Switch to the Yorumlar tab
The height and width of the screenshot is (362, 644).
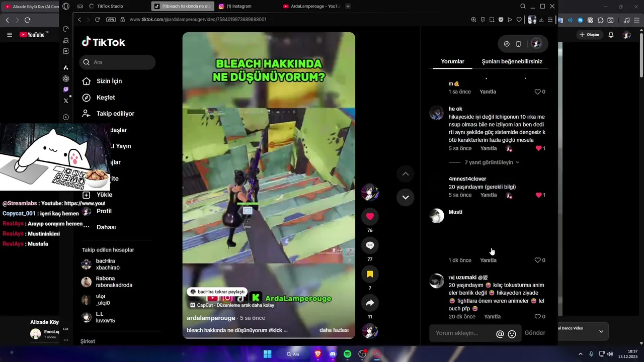pyautogui.click(x=452, y=61)
